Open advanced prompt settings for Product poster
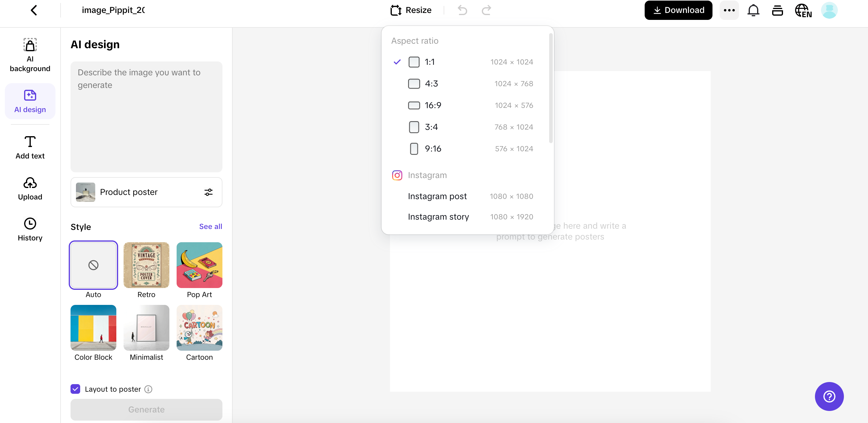 click(x=208, y=192)
